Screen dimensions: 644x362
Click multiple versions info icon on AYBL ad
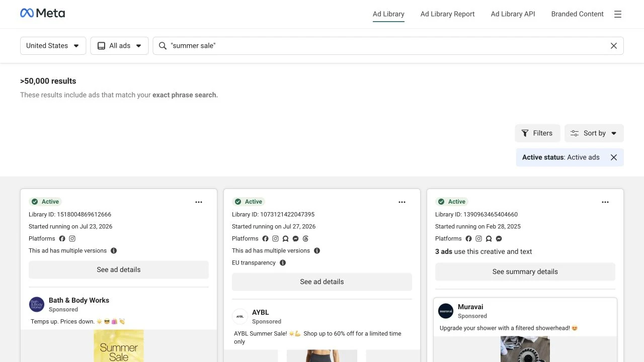click(x=317, y=251)
